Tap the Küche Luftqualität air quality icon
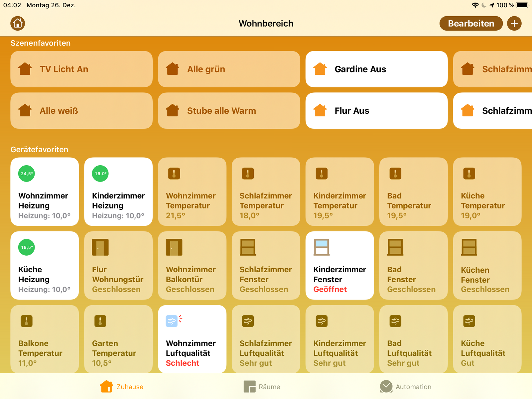Screen dimensions: 532x399 pyautogui.click(x=469, y=321)
